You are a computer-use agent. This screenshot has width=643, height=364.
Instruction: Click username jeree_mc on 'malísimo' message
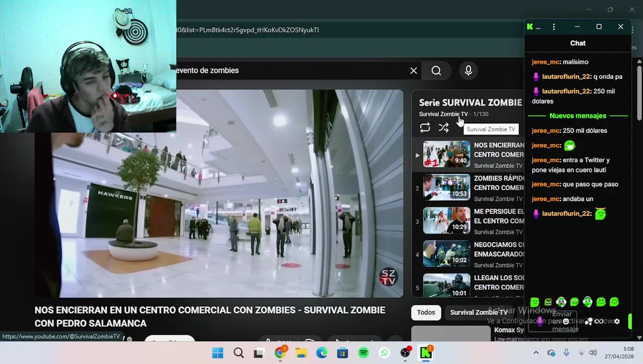coord(545,62)
